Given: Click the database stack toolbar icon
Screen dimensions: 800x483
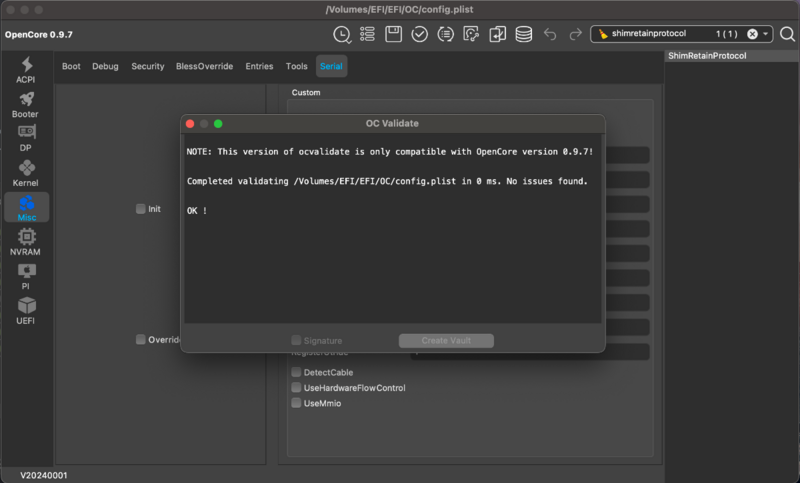Looking at the screenshot, I should (x=523, y=34).
